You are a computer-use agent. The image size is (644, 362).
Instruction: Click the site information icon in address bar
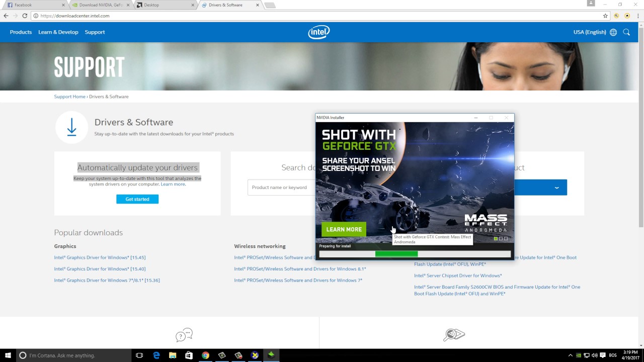click(36, 16)
